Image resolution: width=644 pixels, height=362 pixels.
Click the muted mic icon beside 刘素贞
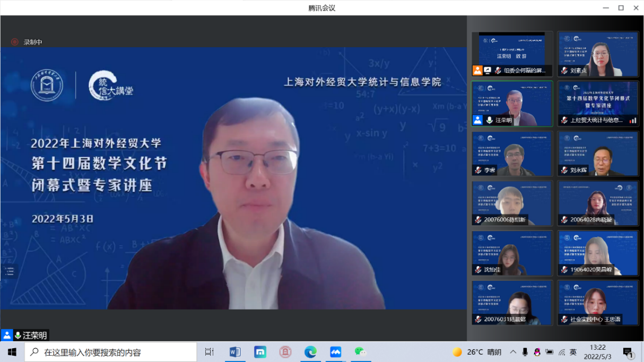click(x=564, y=70)
